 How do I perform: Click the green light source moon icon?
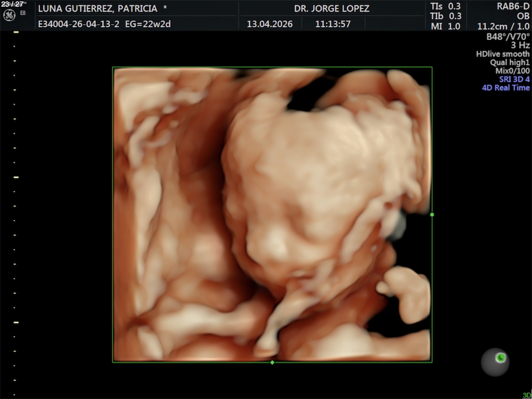501,358
